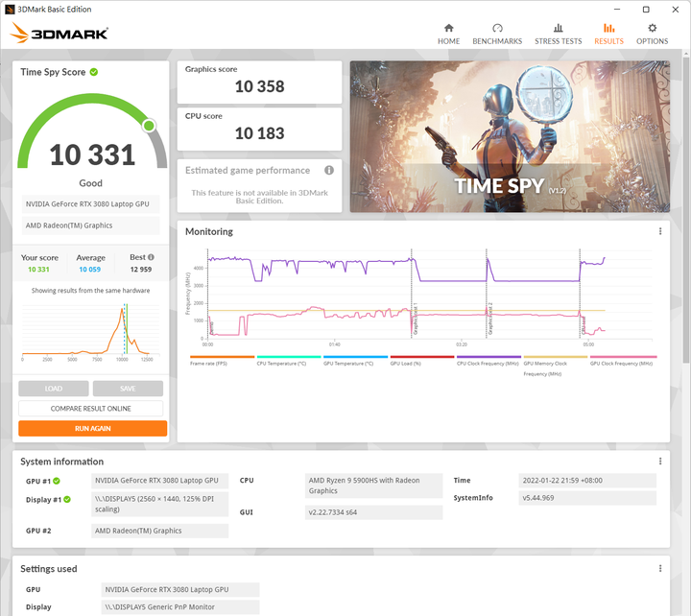Click NVIDIA GeForce RTX 3080 Laptop GPU under score
Image resolution: width=691 pixels, height=616 pixels.
(91, 204)
